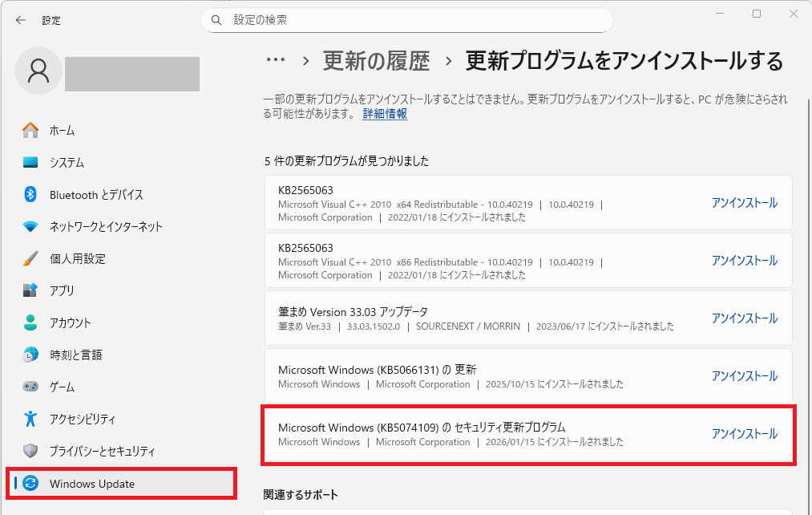The width and height of the screenshot is (812, 515).
Task: Select ゲーム label in sidebar
Action: [x=62, y=387]
